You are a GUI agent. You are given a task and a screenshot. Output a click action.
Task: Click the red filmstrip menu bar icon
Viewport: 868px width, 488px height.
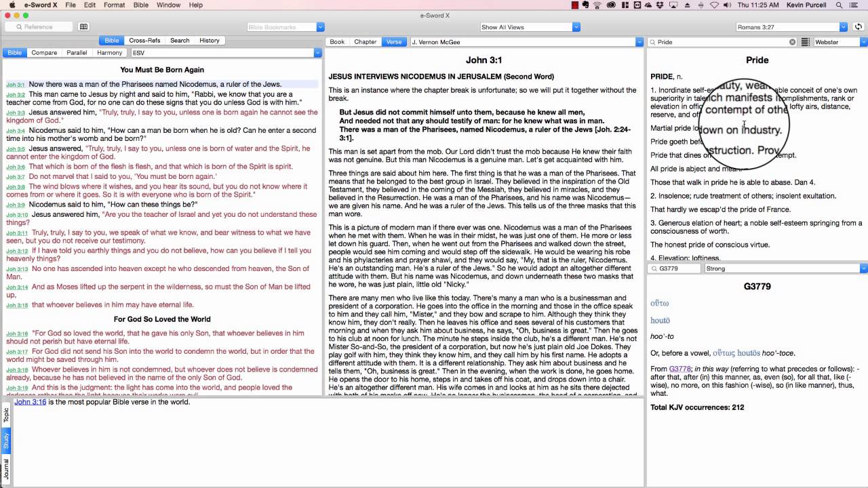point(574,5)
